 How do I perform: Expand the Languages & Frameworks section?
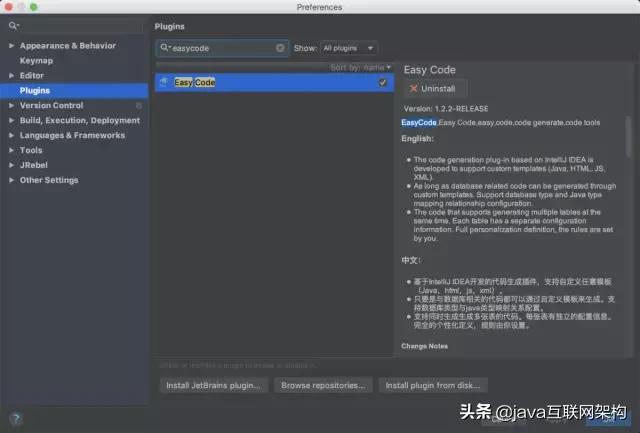pyautogui.click(x=11, y=135)
